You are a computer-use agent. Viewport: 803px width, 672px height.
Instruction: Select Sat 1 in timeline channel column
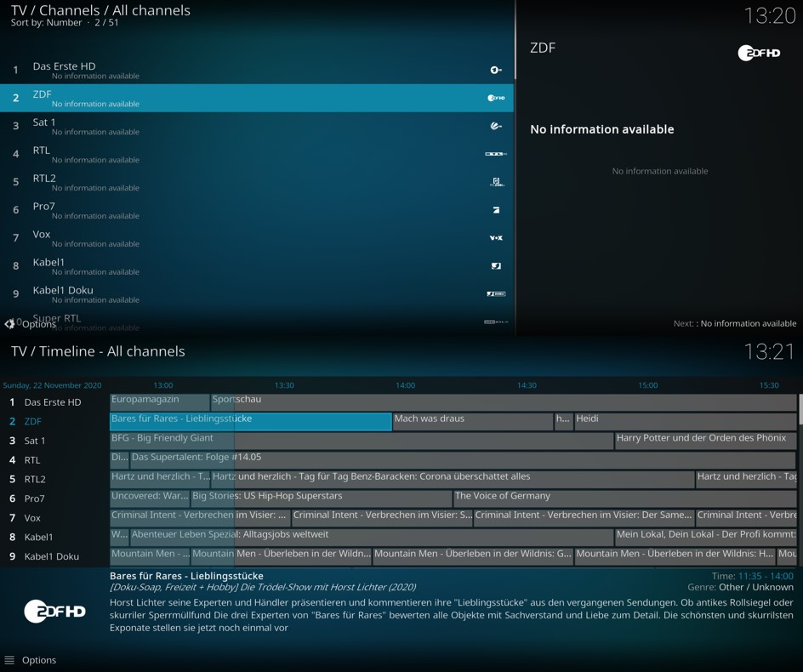54,441
